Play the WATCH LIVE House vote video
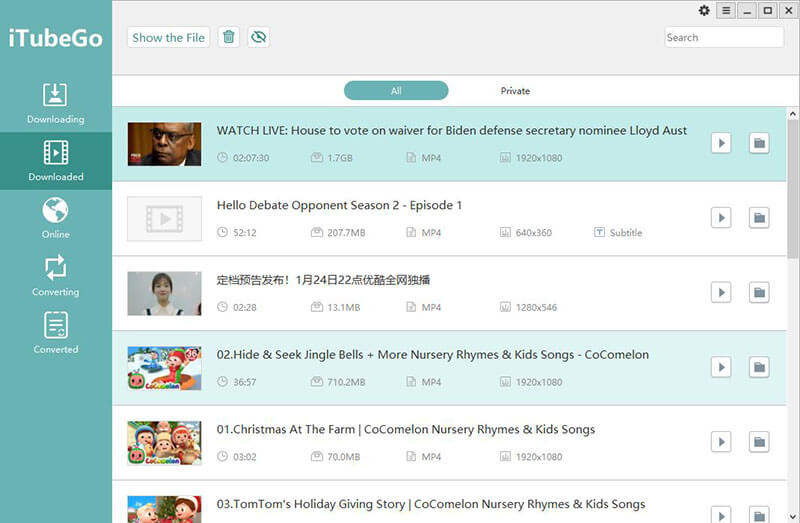This screenshot has height=523, width=800. (721, 143)
